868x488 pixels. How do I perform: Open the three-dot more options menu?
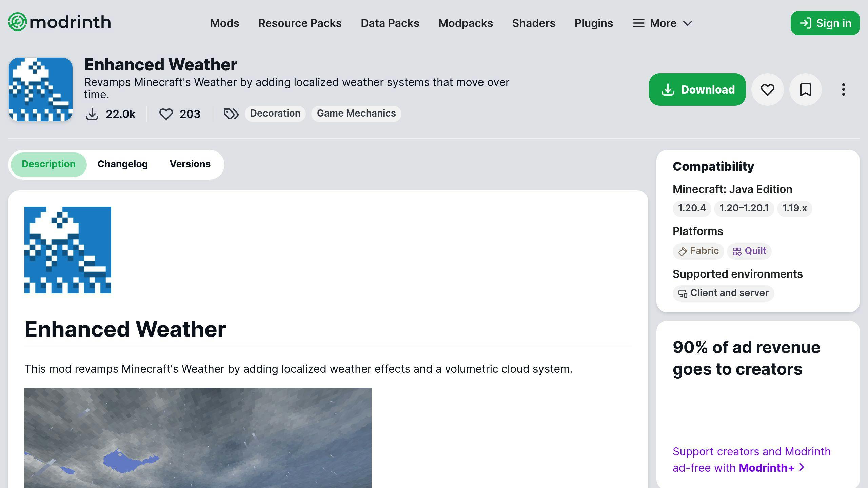(x=844, y=89)
